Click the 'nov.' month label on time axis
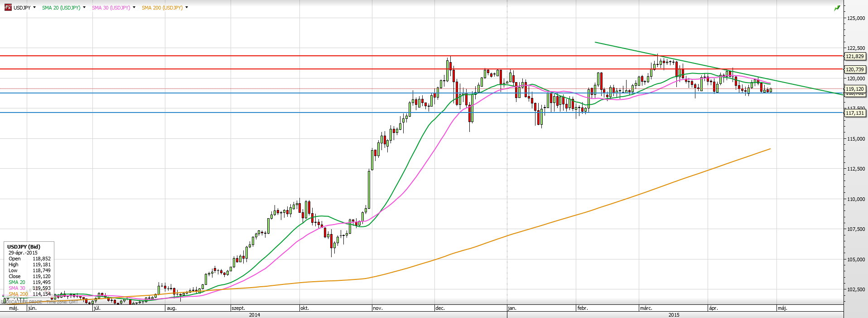Viewport: 868px width, 318px height. (x=377, y=308)
